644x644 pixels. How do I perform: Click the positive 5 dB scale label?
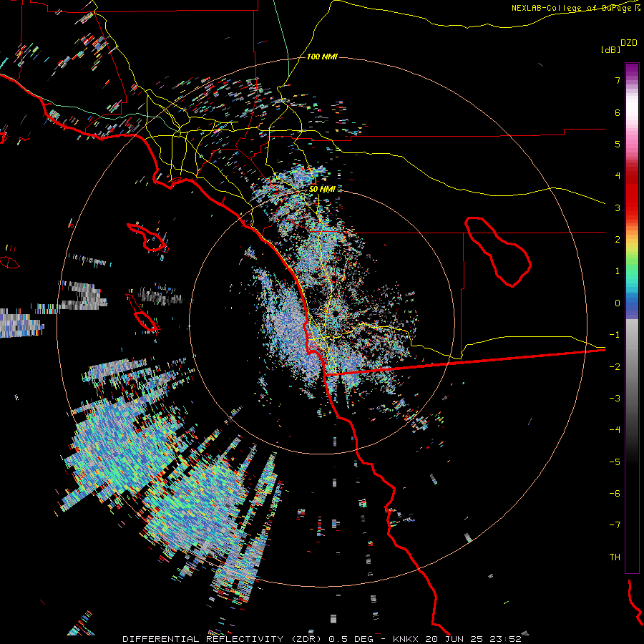pos(618,144)
